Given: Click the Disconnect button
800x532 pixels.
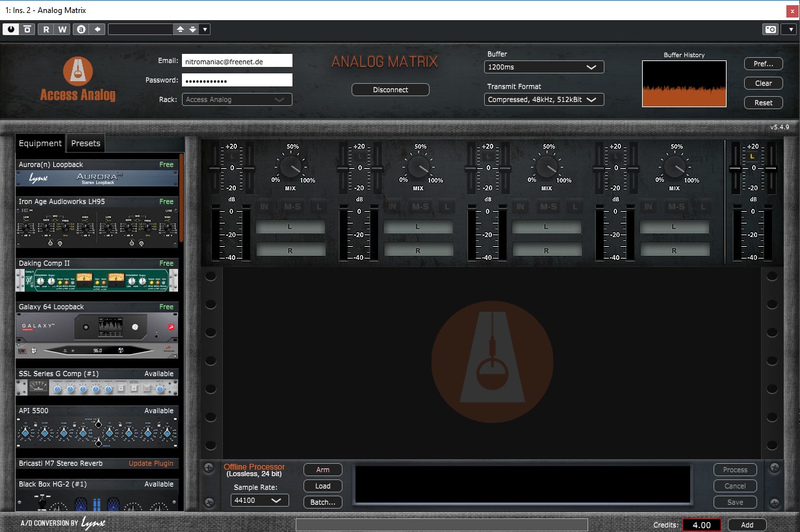Looking at the screenshot, I should (391, 90).
